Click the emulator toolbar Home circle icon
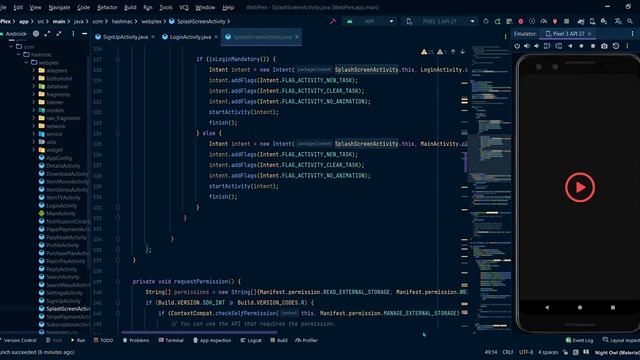 coord(581,46)
